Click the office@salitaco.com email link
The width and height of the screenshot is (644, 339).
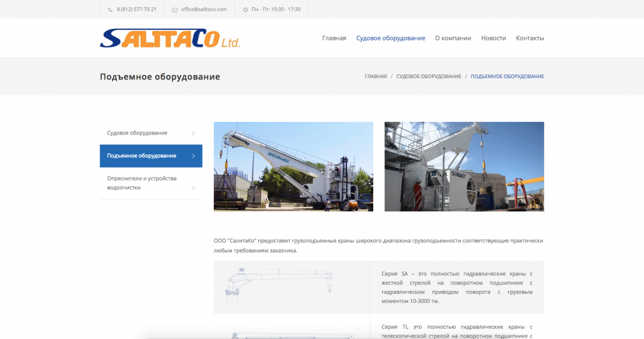pos(204,9)
